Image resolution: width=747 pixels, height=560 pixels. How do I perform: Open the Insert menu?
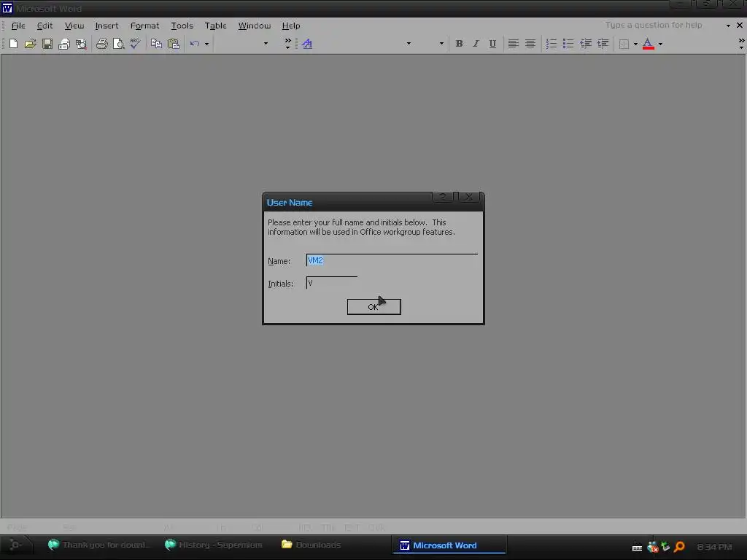107,26
